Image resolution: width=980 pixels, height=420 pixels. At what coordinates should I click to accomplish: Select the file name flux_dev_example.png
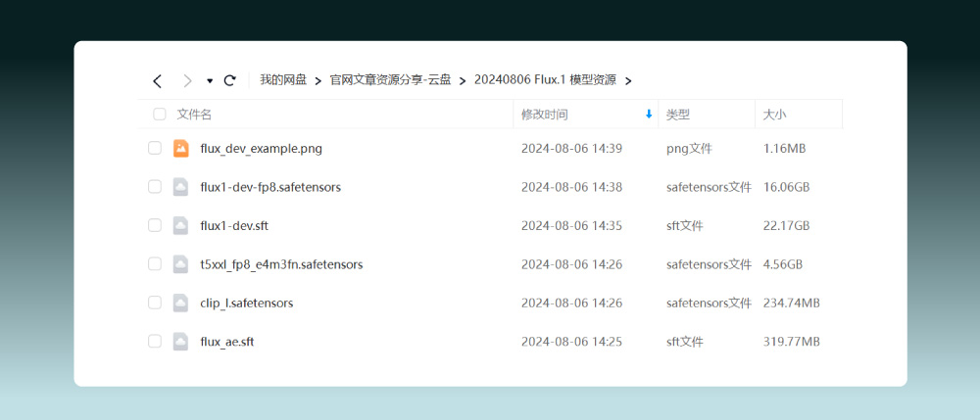pyautogui.click(x=262, y=149)
